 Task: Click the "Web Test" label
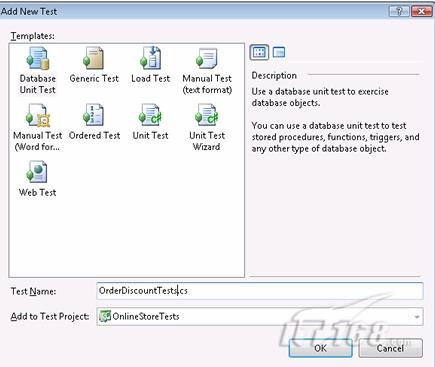pos(37,193)
